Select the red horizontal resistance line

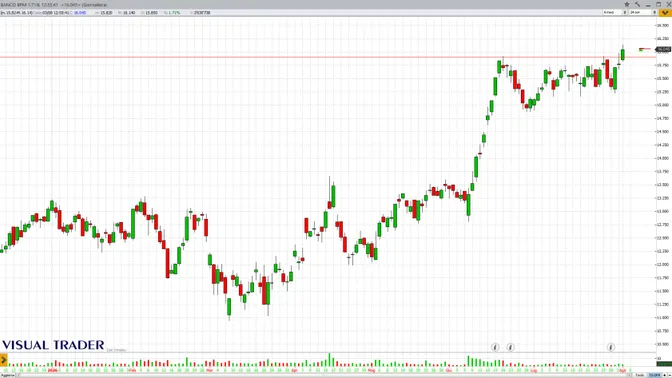tap(328, 57)
